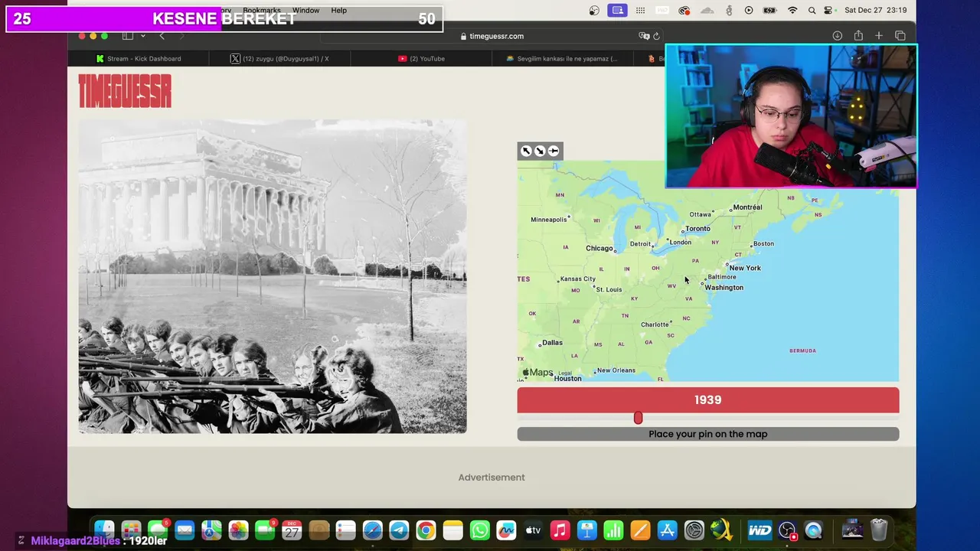
Task: Click the map pin-to-side icon
Action: click(x=554, y=151)
